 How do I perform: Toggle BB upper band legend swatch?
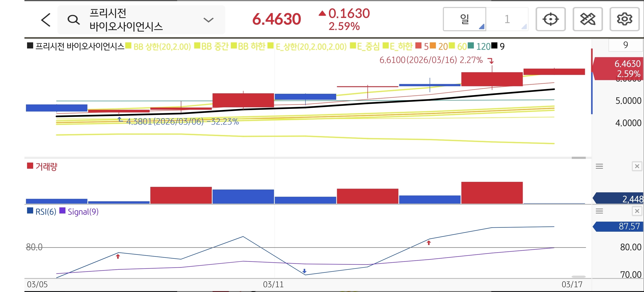(x=128, y=46)
